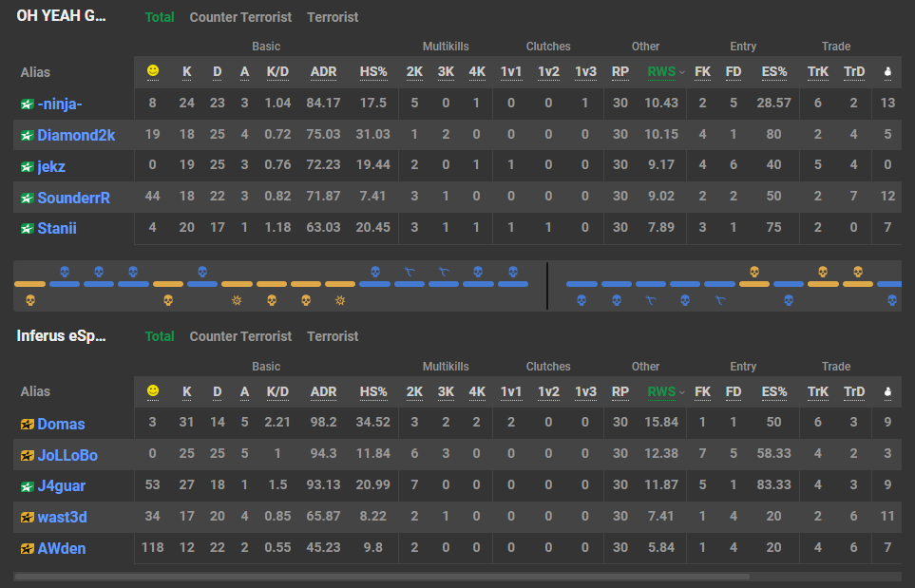
Task: Open Stanii player profile
Action: [57, 229]
